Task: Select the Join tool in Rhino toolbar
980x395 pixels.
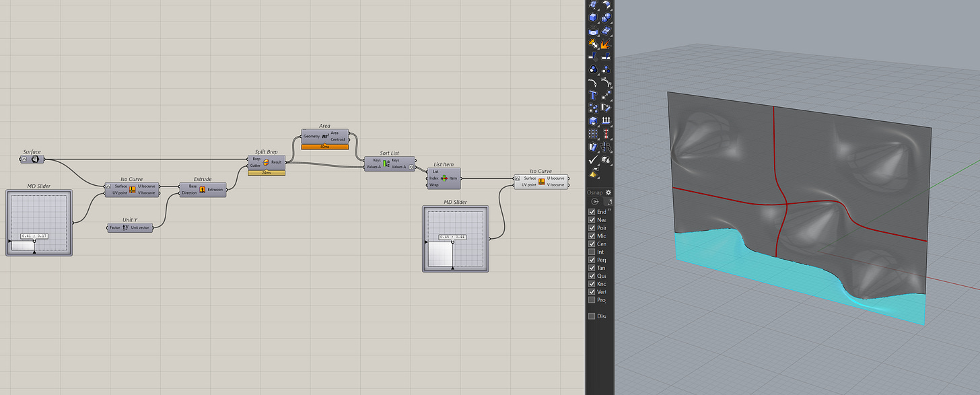Action: [x=593, y=43]
